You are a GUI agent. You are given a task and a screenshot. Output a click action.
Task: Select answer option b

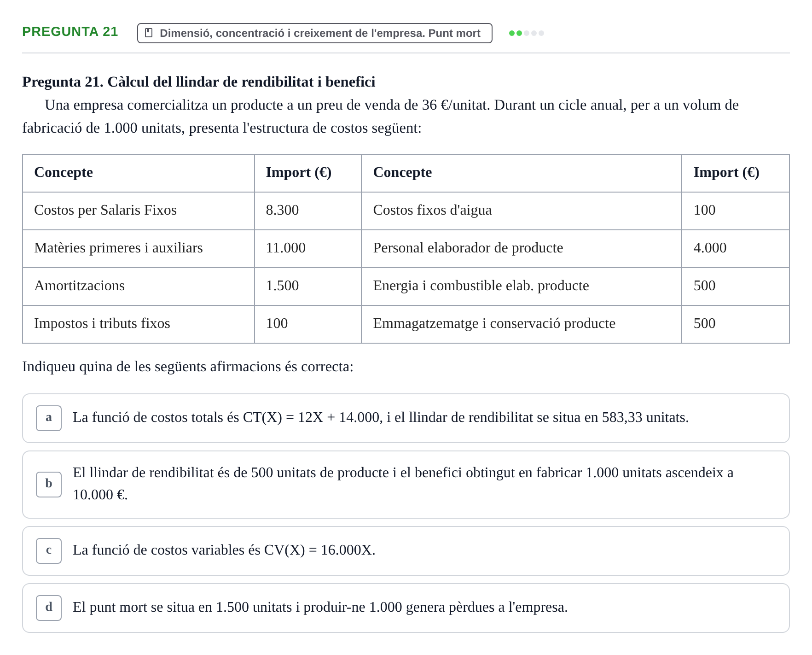(406, 485)
